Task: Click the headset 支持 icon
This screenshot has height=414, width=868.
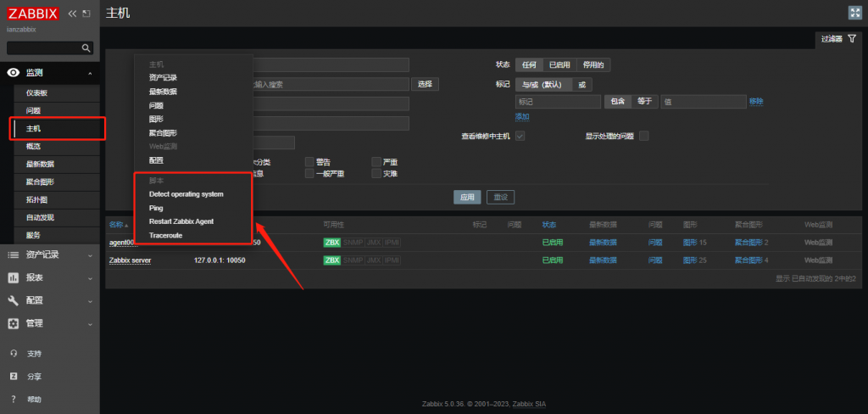Action: (x=14, y=354)
